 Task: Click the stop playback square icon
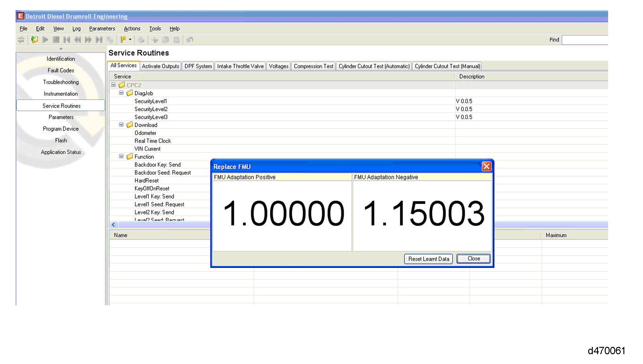coord(56,40)
